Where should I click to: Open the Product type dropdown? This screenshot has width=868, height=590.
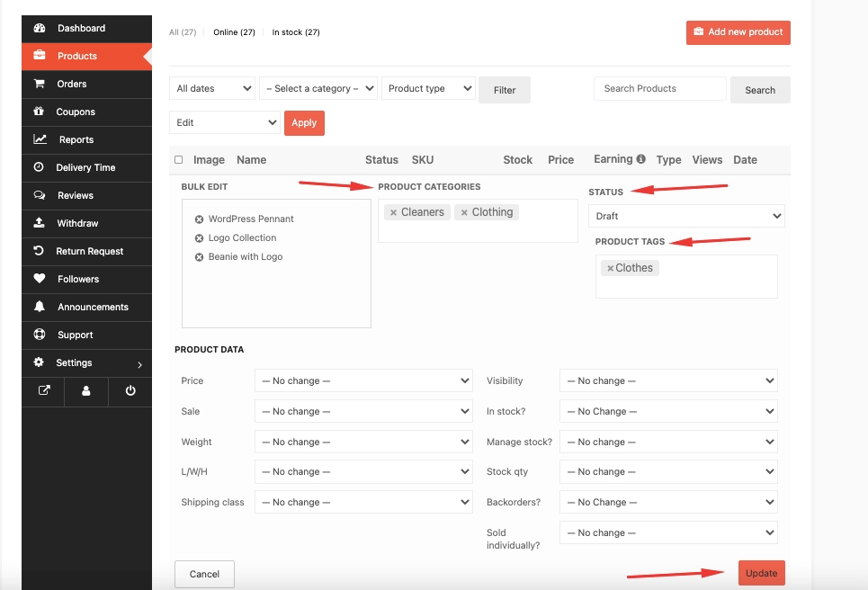(428, 88)
